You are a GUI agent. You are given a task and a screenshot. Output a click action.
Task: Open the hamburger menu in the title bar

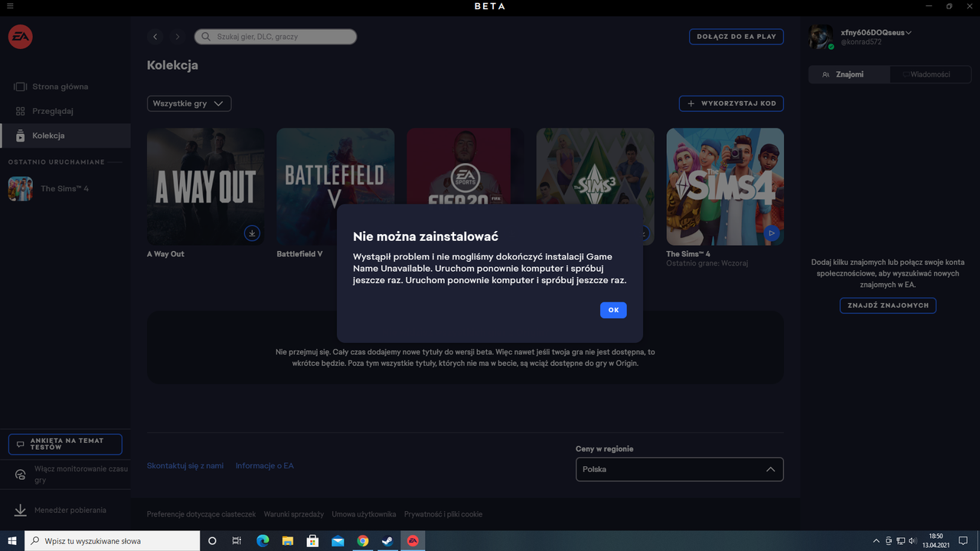(x=11, y=6)
